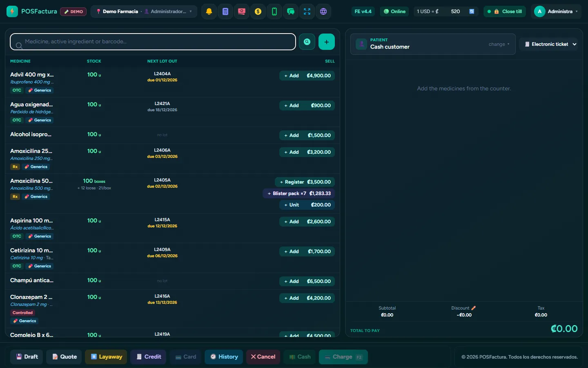Focus the medicine search field

tap(153, 42)
